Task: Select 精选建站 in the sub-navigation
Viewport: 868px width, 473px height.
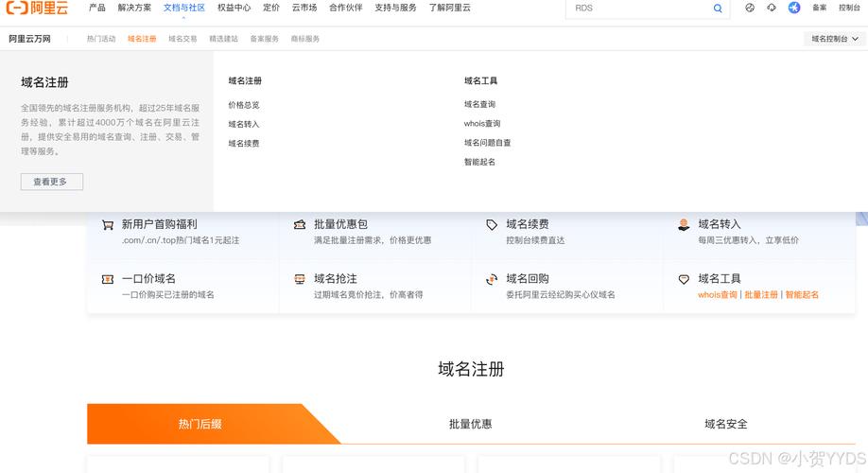Action: [x=224, y=39]
